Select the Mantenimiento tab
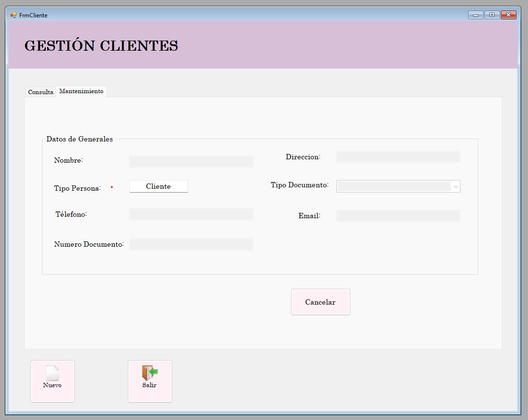 click(82, 91)
